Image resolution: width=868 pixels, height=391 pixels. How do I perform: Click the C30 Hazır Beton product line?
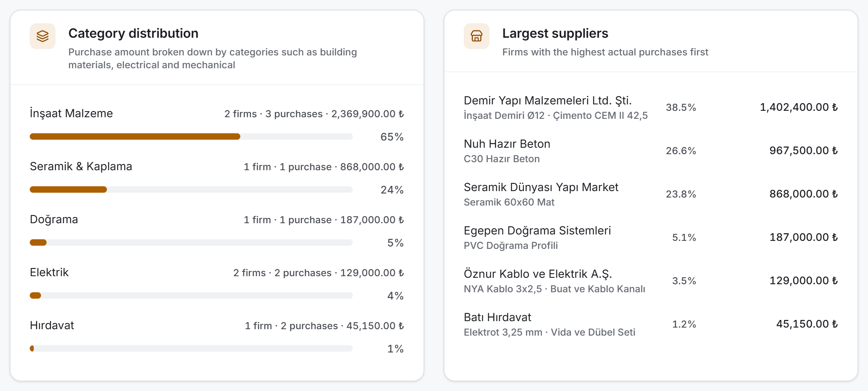tap(502, 159)
